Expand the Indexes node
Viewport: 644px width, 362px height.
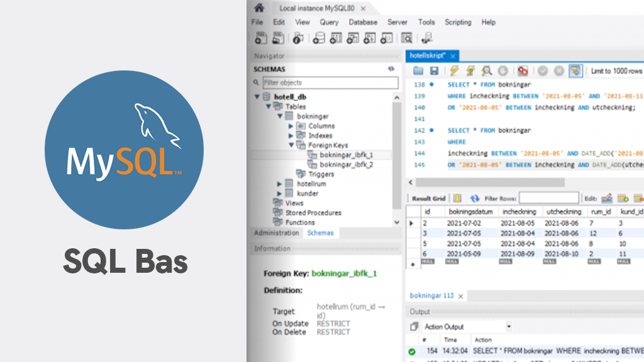pyautogui.click(x=291, y=136)
